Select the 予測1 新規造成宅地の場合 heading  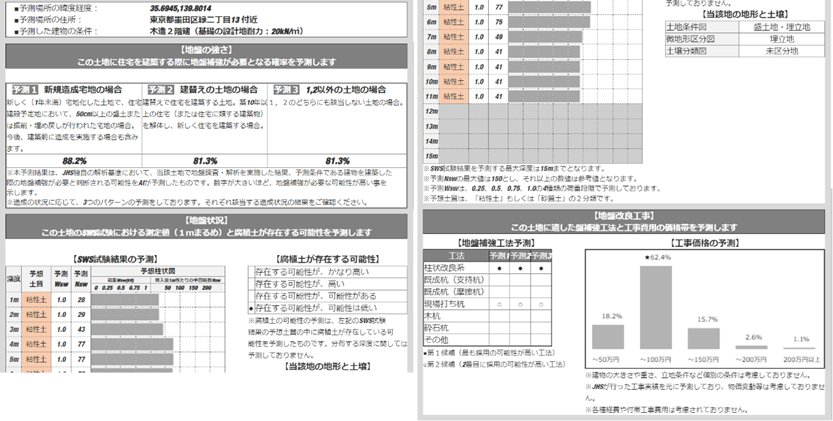click(x=67, y=90)
